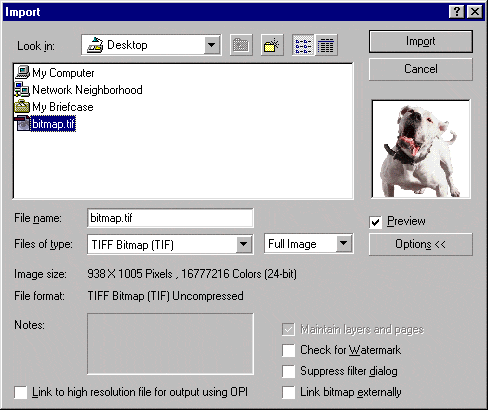
Task: Toggle the OPI high resolution link checkbox
Action: tap(21, 392)
